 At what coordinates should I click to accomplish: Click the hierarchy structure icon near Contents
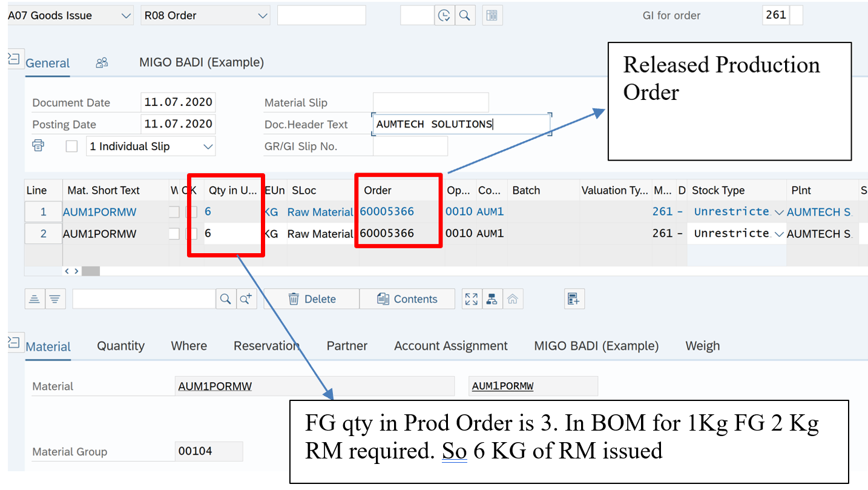click(492, 299)
